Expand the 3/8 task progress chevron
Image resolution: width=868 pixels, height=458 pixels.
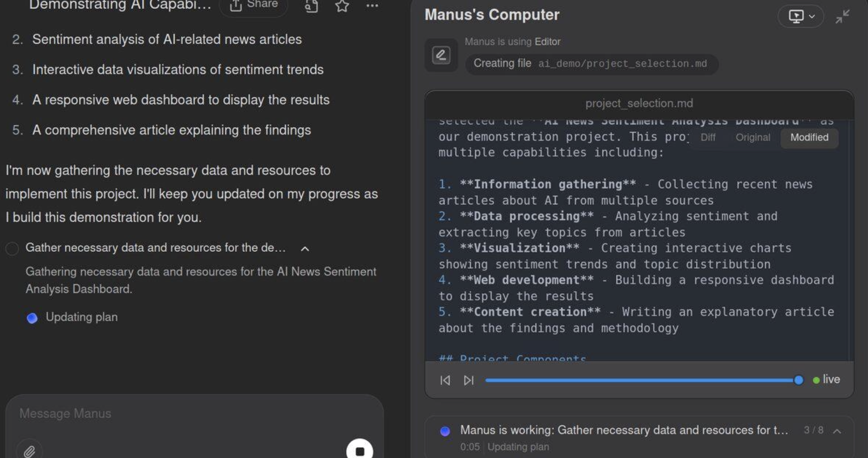(837, 431)
